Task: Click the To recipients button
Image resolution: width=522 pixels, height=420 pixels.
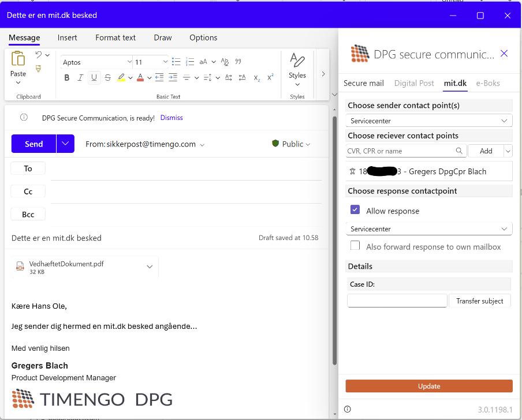Action: click(28, 168)
